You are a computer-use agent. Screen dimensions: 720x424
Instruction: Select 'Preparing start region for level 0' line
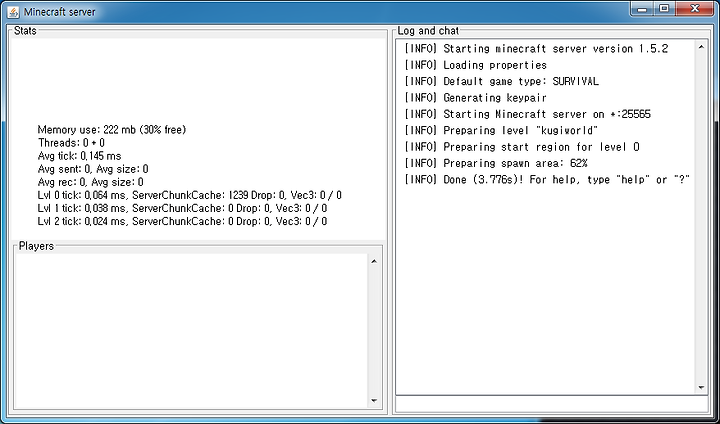(522, 147)
